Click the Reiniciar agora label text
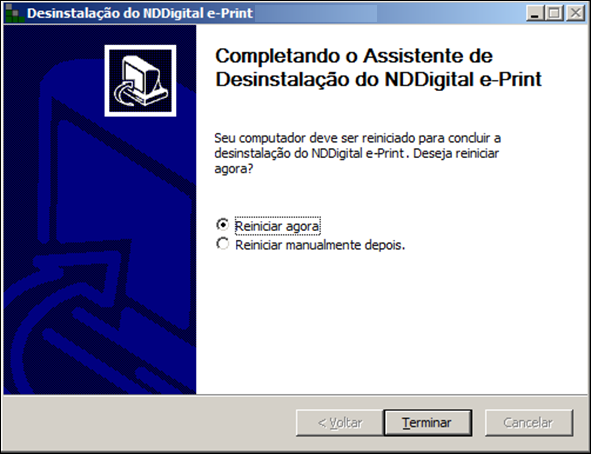 [x=277, y=226]
